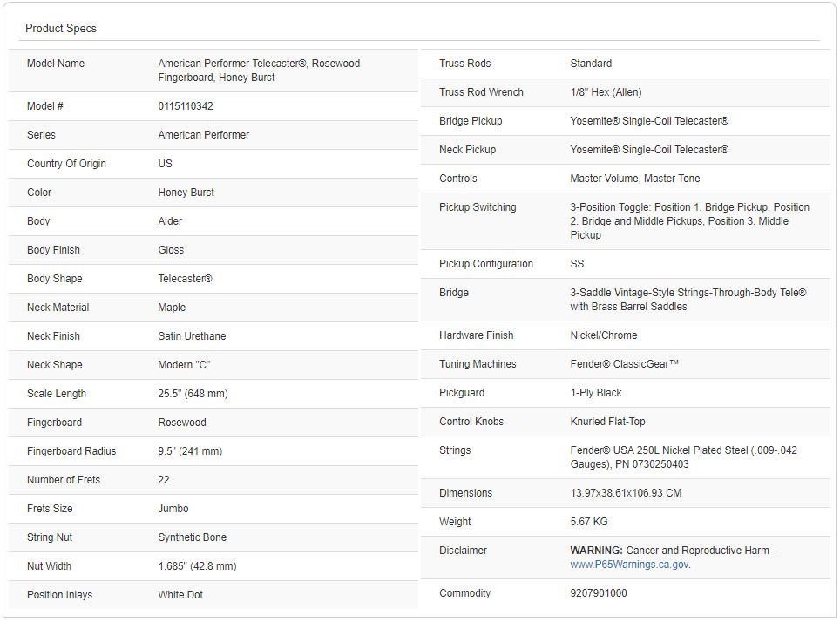
Task: Select the American Performer series value
Action: click(203, 135)
